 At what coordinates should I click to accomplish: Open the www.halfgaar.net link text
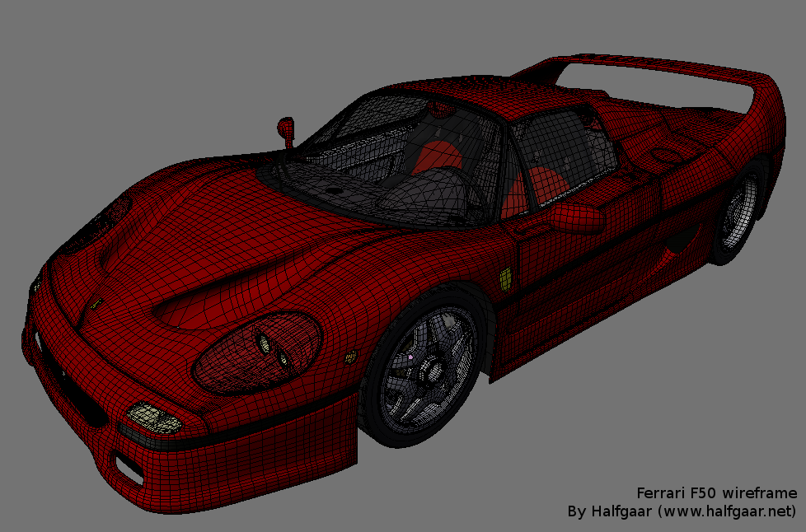(x=726, y=511)
